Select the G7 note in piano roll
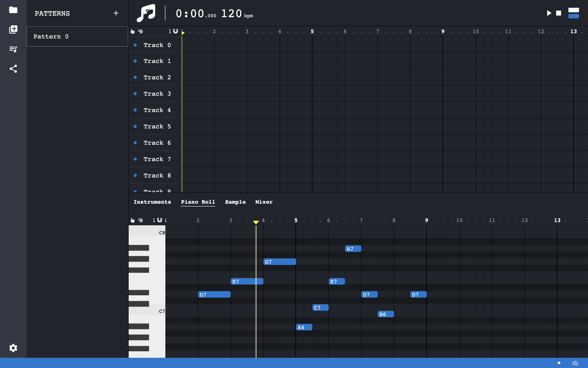Image resolution: width=588 pixels, height=368 pixels. [280, 262]
